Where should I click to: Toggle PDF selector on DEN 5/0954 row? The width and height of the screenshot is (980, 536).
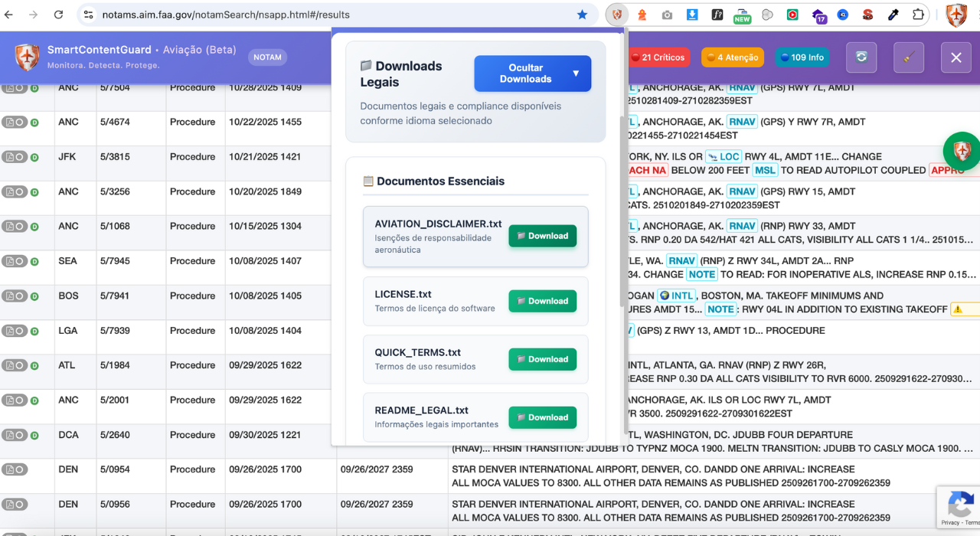click(15, 469)
